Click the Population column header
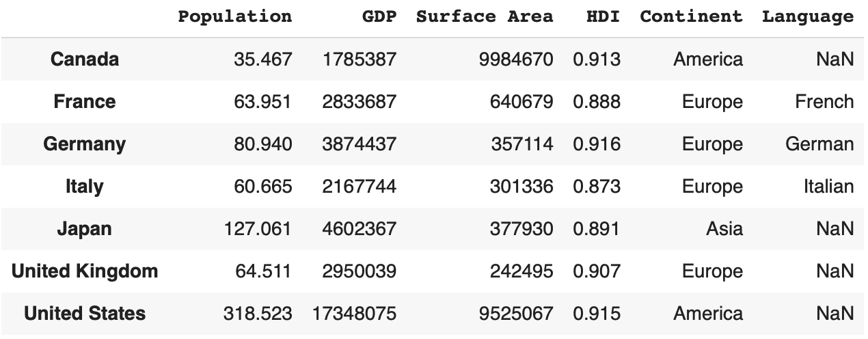Screen dimensions: 868x339 pyautogui.click(x=234, y=16)
